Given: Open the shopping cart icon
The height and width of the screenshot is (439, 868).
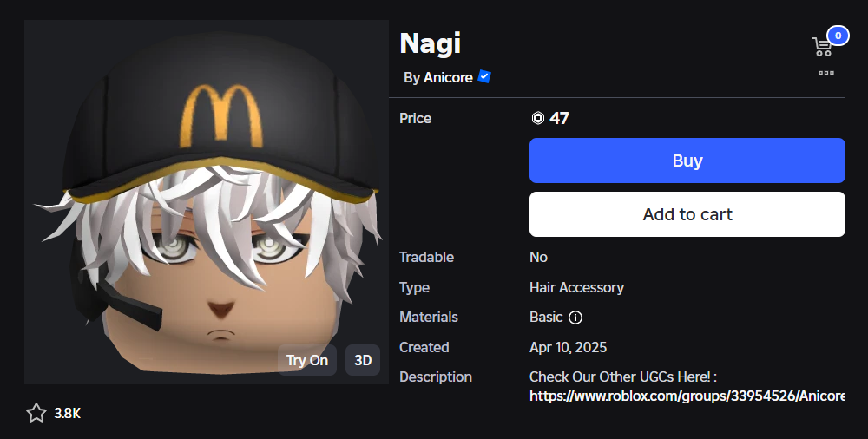Looking at the screenshot, I should coord(821,47).
